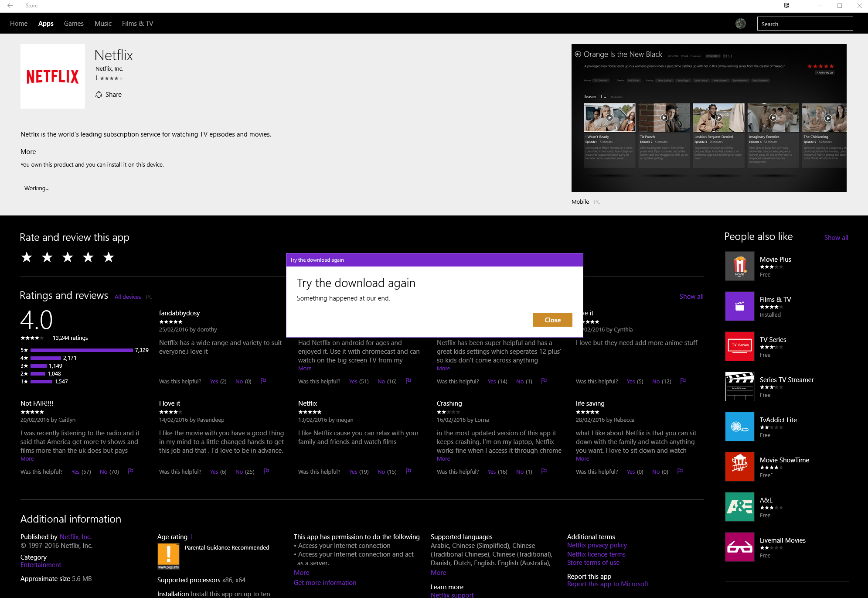Go to the Games tab
Image resolution: width=868 pixels, height=598 pixels.
(x=74, y=24)
